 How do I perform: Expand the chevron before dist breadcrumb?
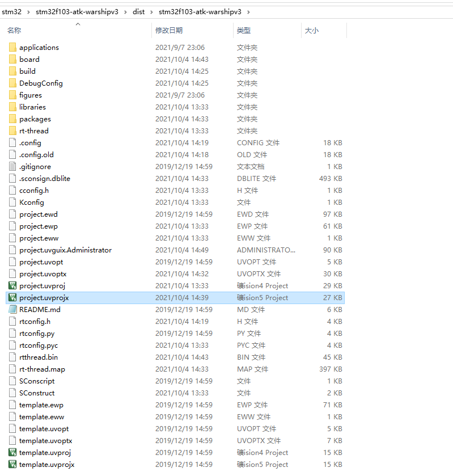125,12
